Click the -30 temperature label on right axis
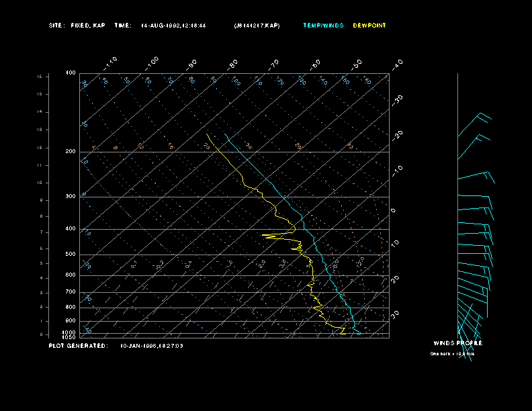The width and height of the screenshot is (532, 411). (x=397, y=100)
